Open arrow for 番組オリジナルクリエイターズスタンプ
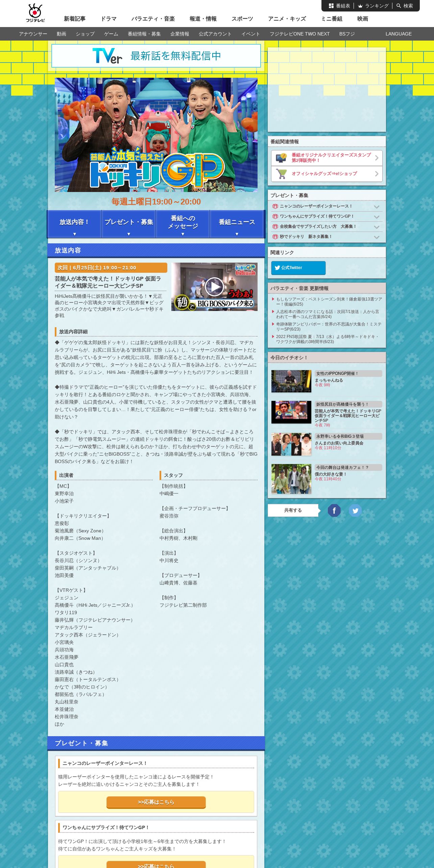434x868 pixels. click(377, 158)
